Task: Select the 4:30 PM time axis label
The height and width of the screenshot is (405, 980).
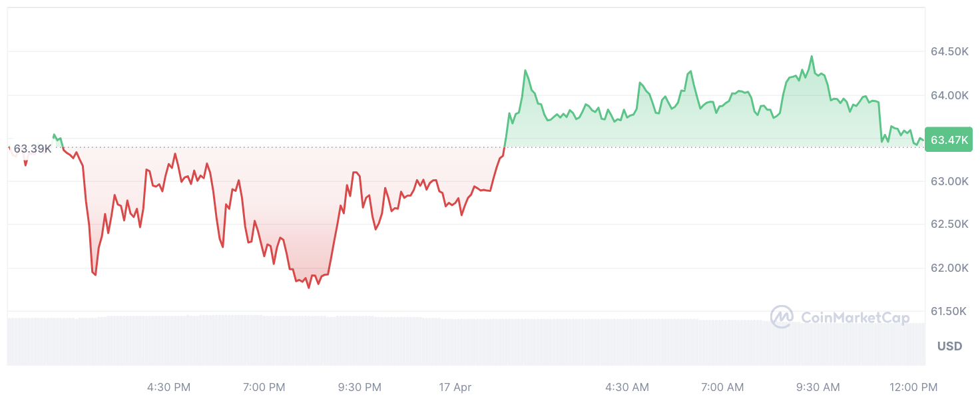Action: tap(169, 387)
